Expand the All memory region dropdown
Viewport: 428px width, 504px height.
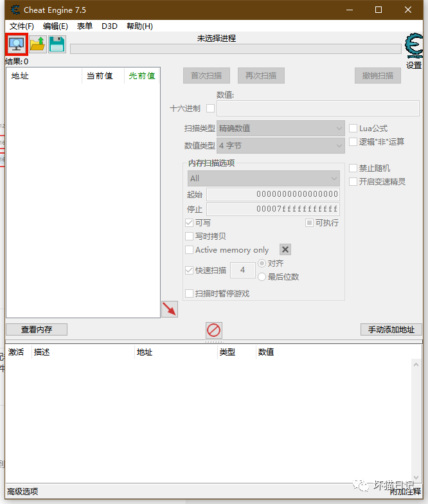(x=263, y=179)
